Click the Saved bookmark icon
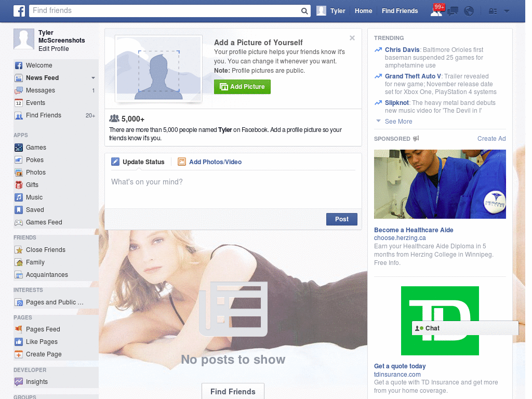532x399 pixels. (19, 210)
